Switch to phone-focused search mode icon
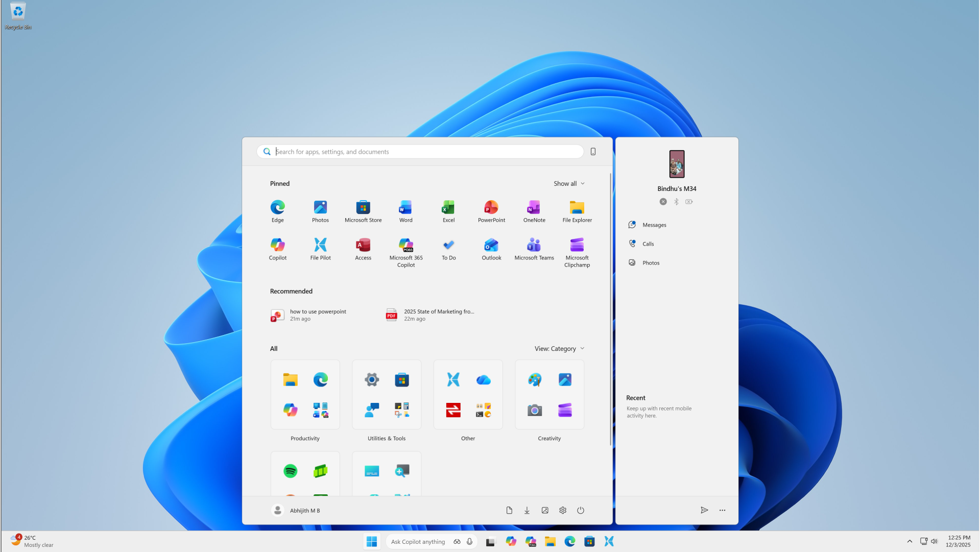 (592, 151)
